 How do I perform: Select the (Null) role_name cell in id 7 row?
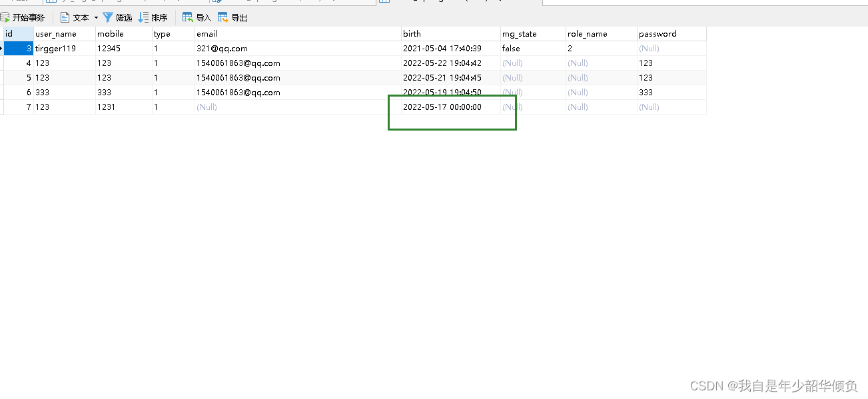(x=602, y=107)
